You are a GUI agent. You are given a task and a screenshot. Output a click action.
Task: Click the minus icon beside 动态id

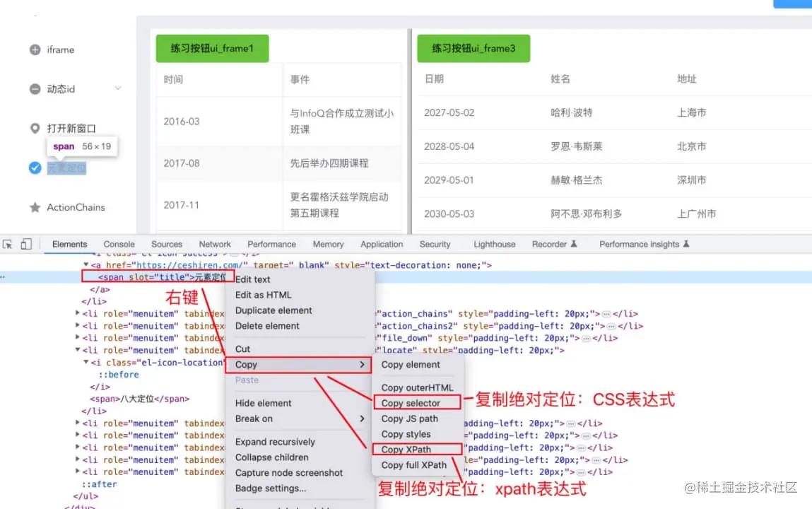35,89
